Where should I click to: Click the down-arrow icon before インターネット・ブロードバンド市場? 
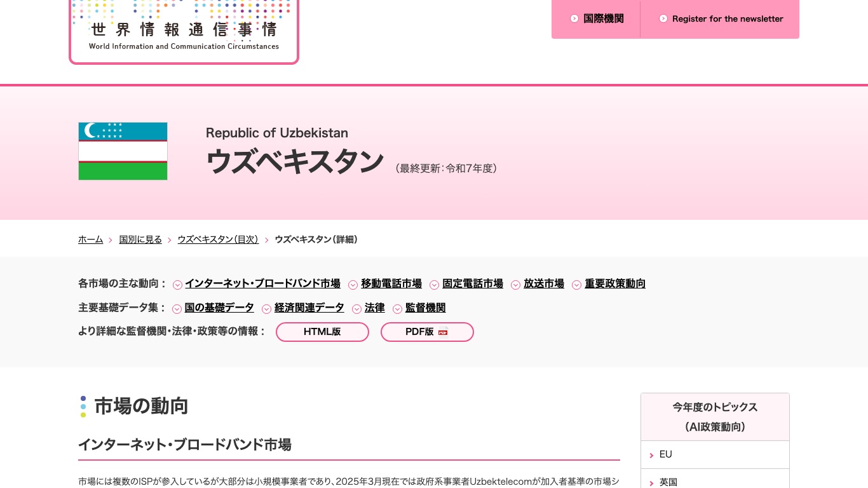tap(178, 285)
